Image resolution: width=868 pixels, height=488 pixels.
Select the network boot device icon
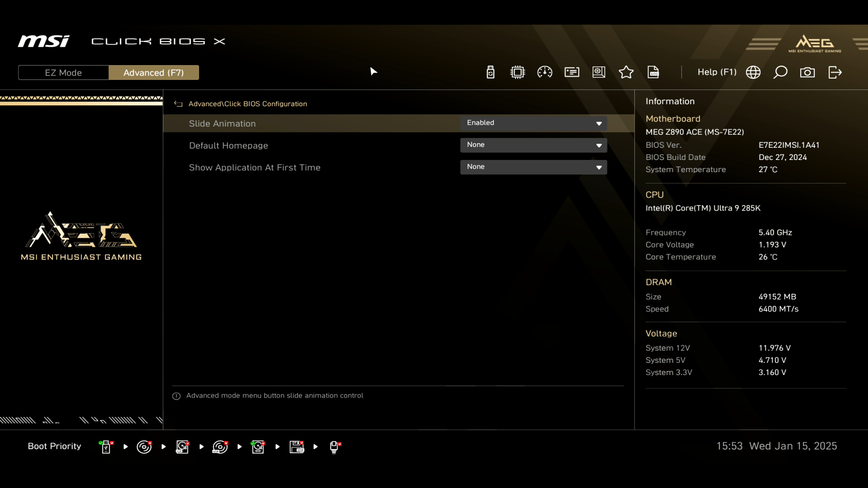point(335,447)
